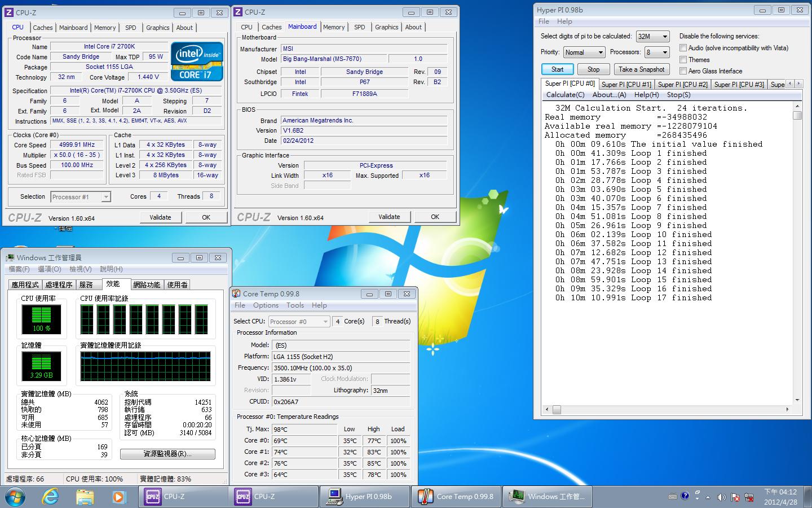Click OK in the CPU-Z CPU window
812x508 pixels.
[206, 217]
